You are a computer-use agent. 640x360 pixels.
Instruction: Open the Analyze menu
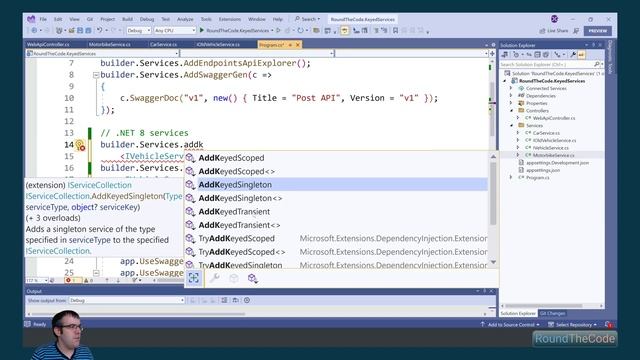(x=185, y=19)
